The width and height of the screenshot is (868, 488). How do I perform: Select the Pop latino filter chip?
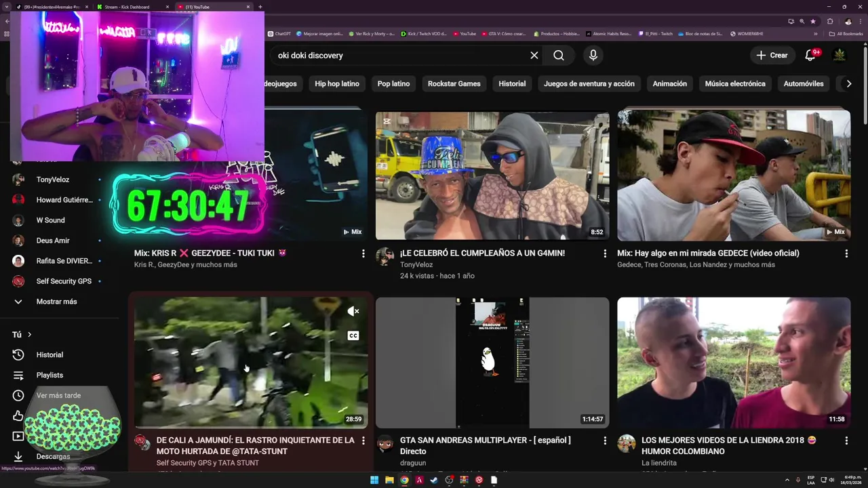coord(393,84)
